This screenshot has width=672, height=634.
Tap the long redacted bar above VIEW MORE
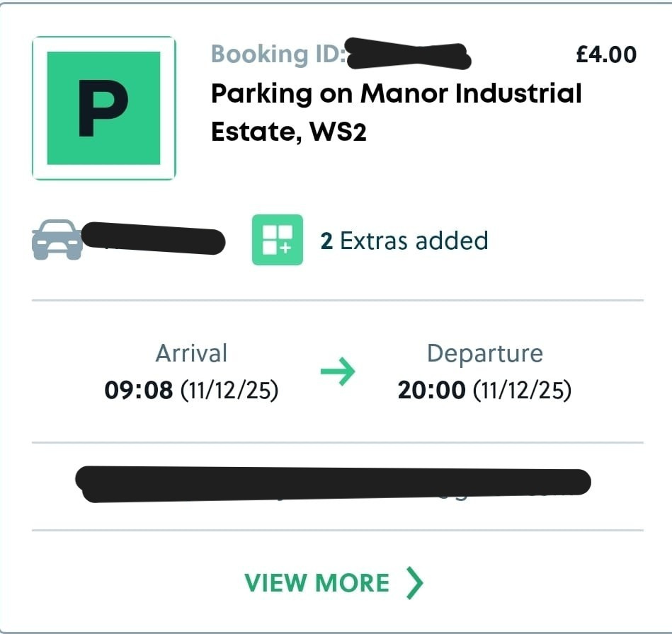(x=333, y=484)
